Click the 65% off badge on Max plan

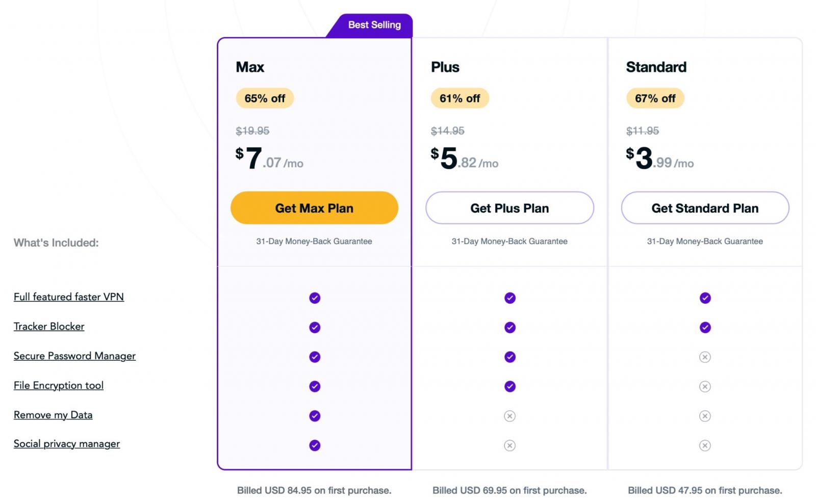coord(265,98)
